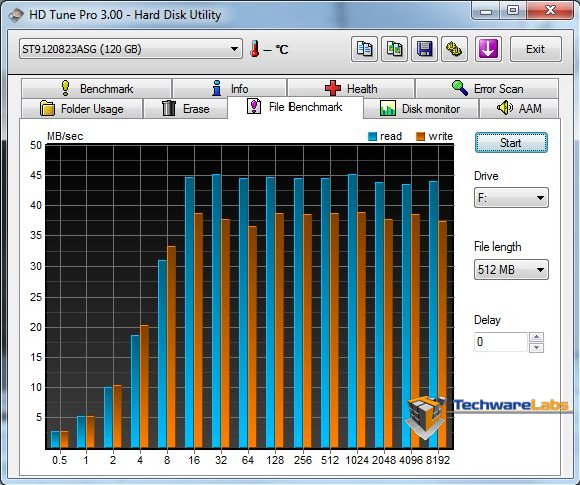Open the ST9120823ASG disk selection dropdown
The height and width of the screenshot is (485, 580).
(131, 49)
